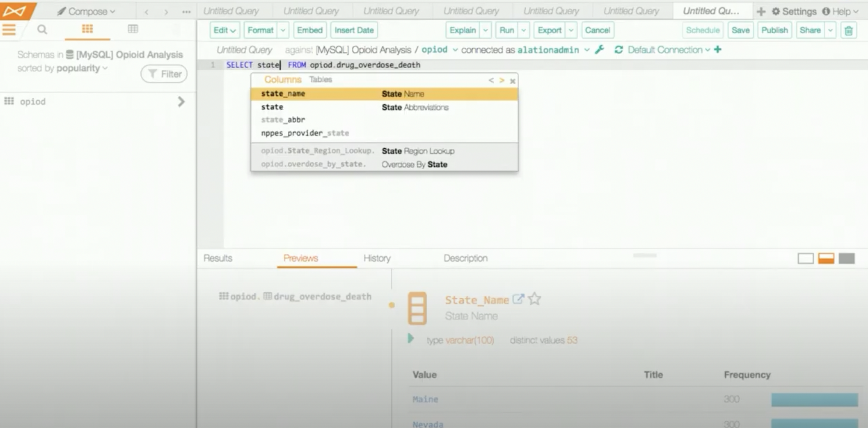
Task: Select state_name autocomplete suggestion
Action: (x=384, y=94)
